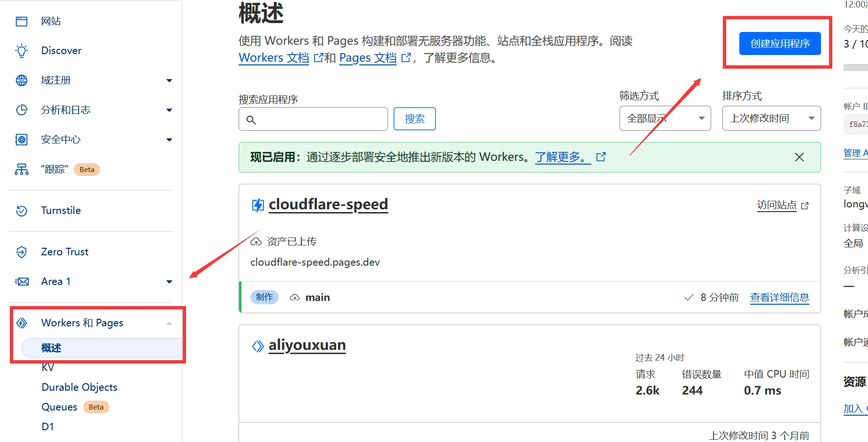The height and width of the screenshot is (442, 868).
Task: Open KV from the sidebar menu
Action: click(47, 367)
